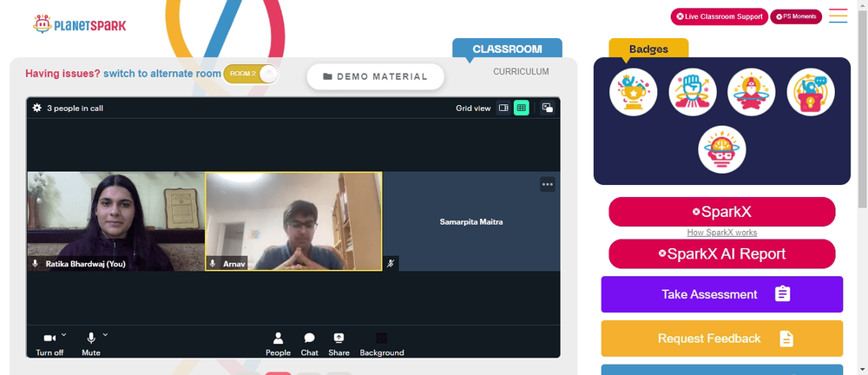Viewport: 868px width, 375px height.
Task: Click the Grid view label
Action: 473,109
